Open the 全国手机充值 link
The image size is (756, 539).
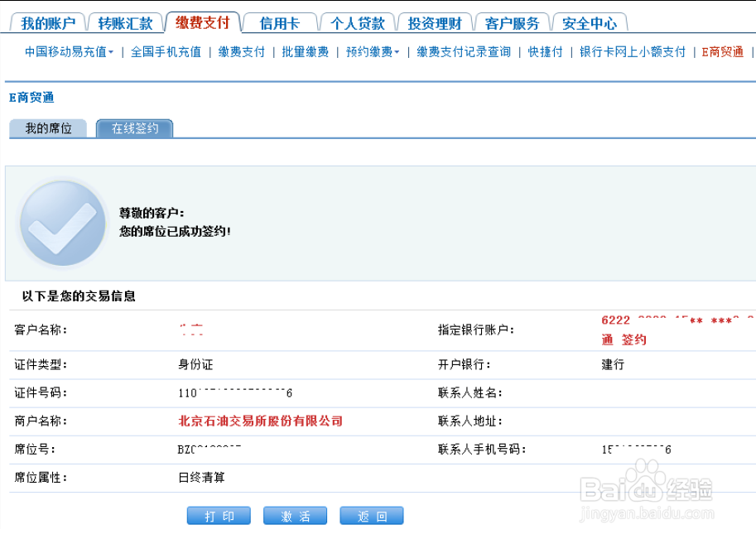tap(165, 51)
